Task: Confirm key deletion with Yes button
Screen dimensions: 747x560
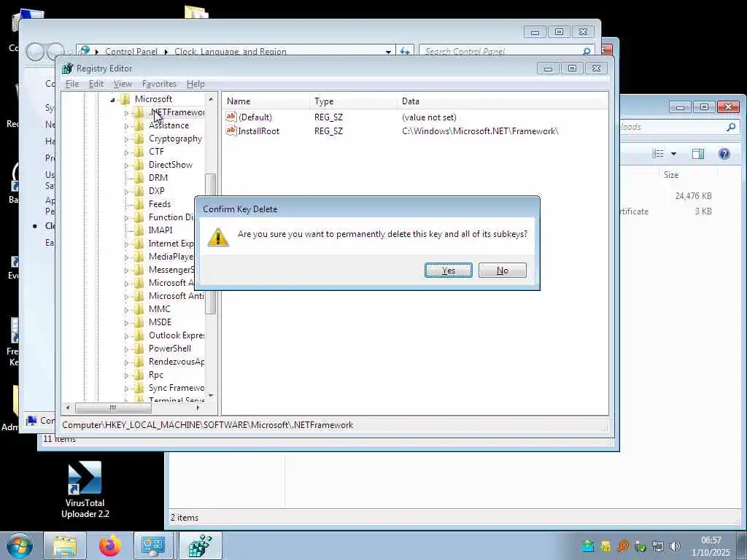Action: 449,270
